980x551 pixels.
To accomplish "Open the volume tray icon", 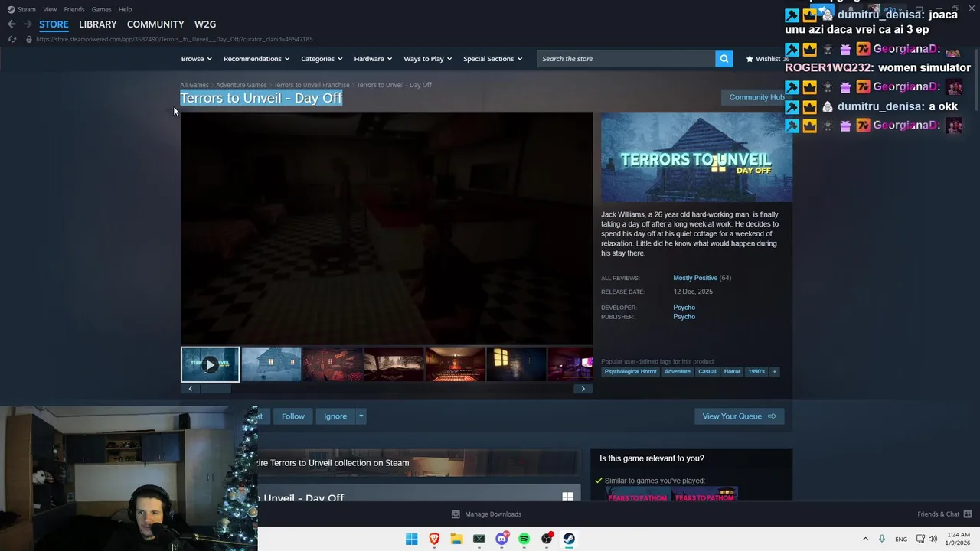I will (933, 539).
